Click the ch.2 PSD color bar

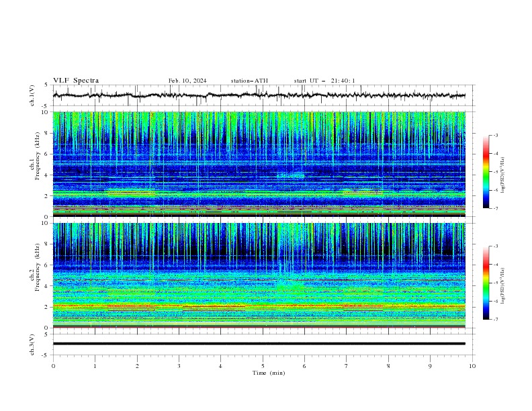coord(486,283)
